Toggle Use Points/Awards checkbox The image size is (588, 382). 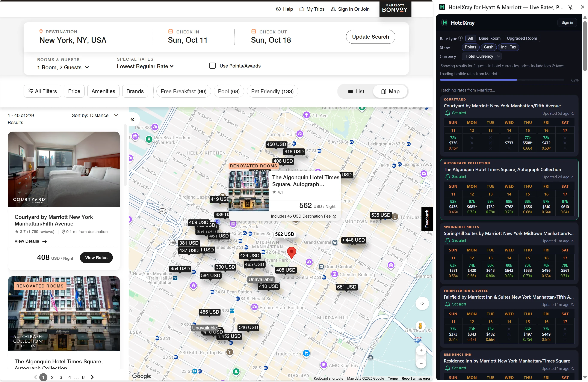[212, 66]
